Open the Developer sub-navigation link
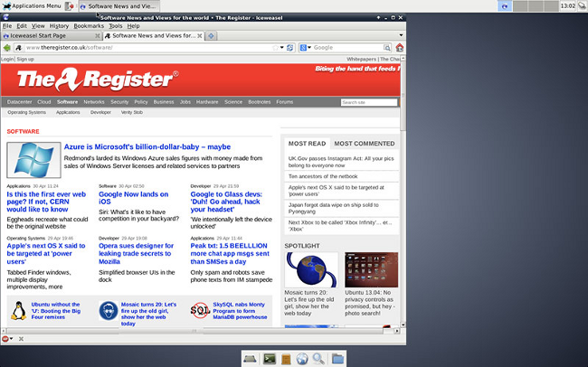This screenshot has height=367, width=588. coord(100,112)
